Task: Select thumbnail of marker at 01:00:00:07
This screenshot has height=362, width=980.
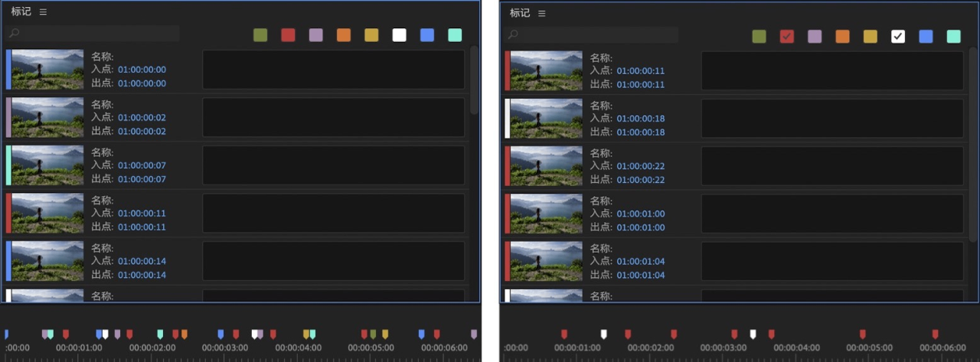Action: [47, 165]
